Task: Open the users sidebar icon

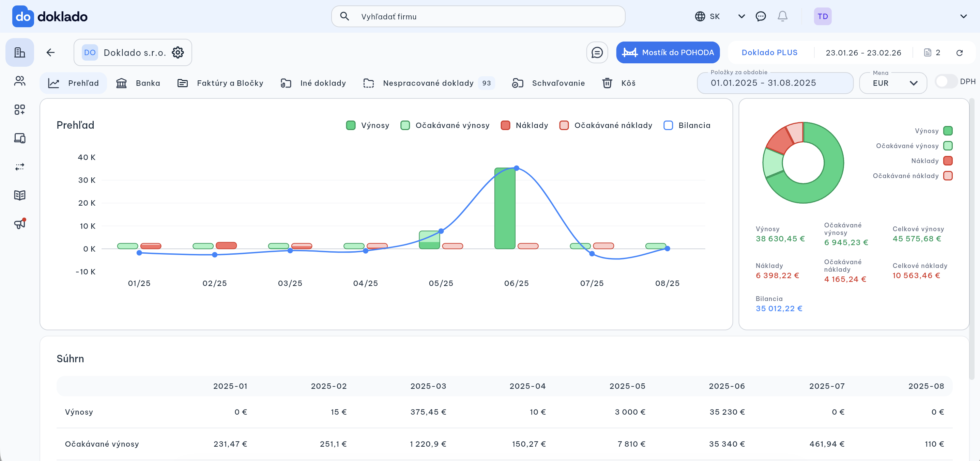Action: click(20, 81)
